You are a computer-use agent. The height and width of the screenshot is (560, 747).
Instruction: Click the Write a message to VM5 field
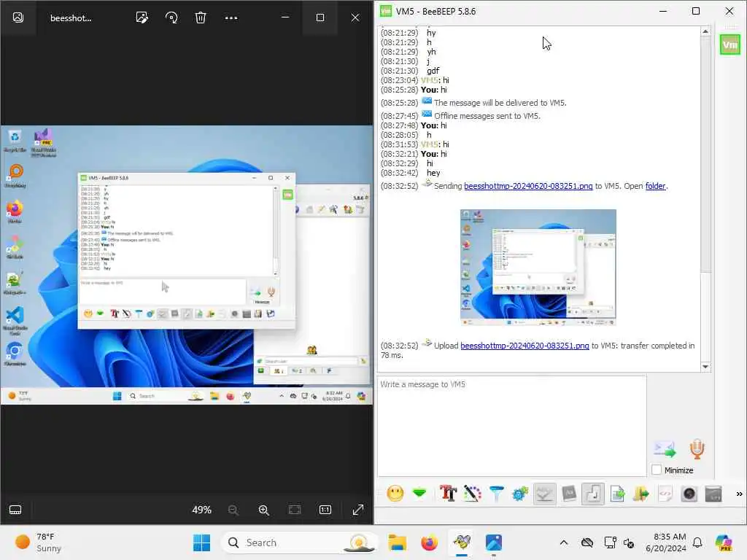511,426
